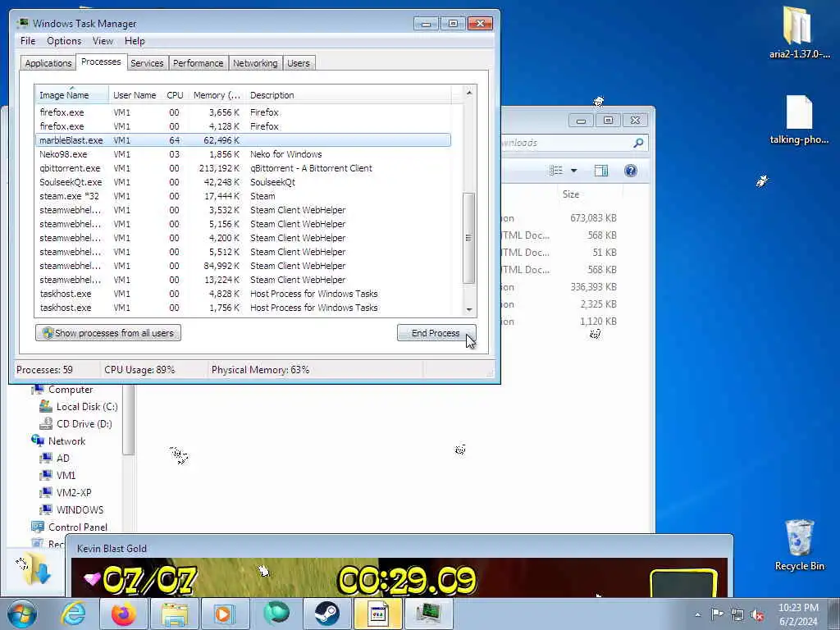Screen dimensions: 840x630
Task: Click the process list scroll up arrow
Action: tap(468, 93)
